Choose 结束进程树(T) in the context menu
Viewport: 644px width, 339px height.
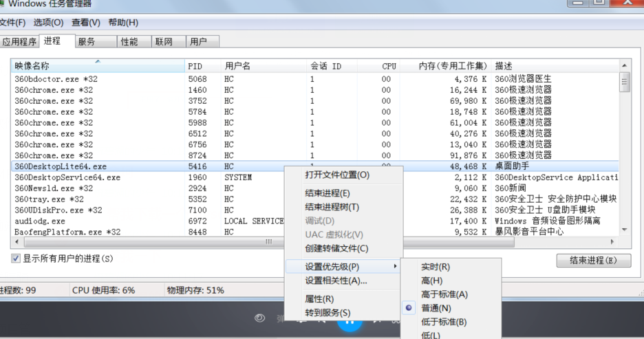[x=343, y=207]
